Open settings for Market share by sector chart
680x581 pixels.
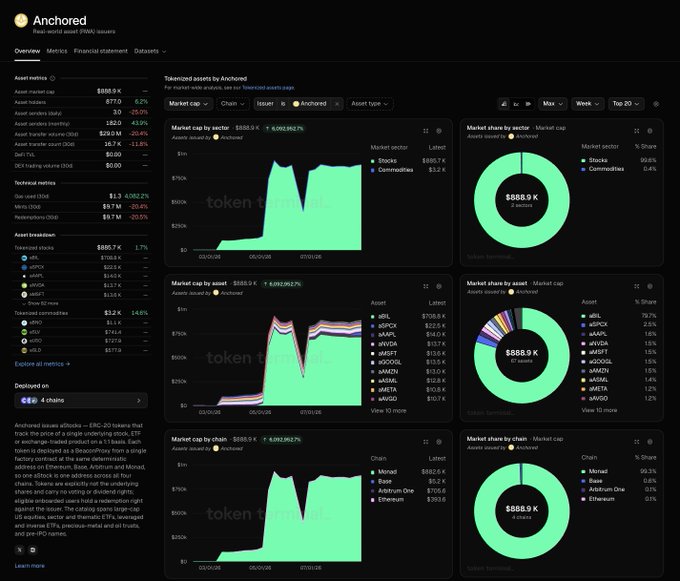click(650, 131)
